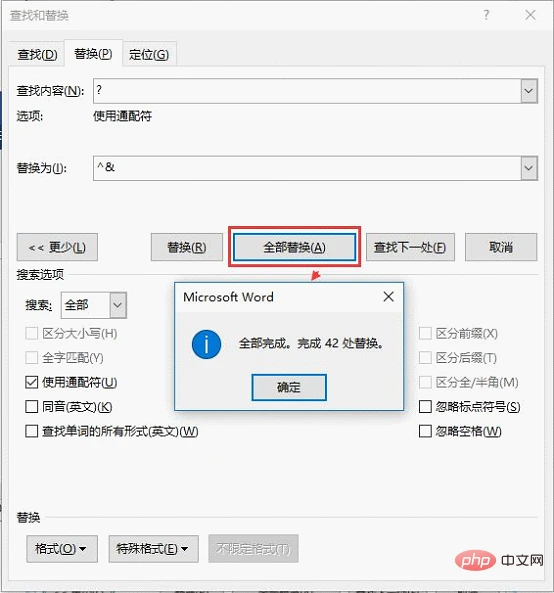Viewport: 554px width, 593px height.
Task: Expand the 查找内容 dropdown arrow
Action: (x=529, y=91)
